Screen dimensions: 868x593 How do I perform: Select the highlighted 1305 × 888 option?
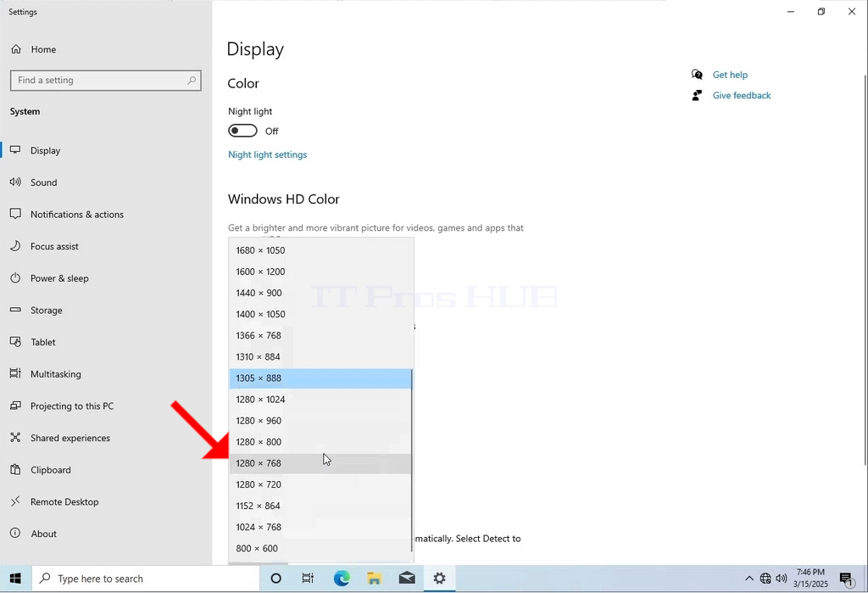[x=320, y=378]
